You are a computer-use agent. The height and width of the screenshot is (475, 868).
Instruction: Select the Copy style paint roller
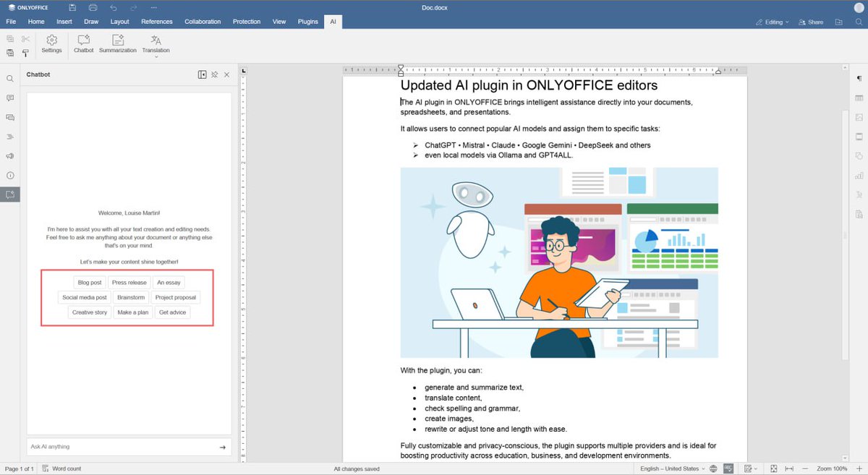click(x=25, y=53)
